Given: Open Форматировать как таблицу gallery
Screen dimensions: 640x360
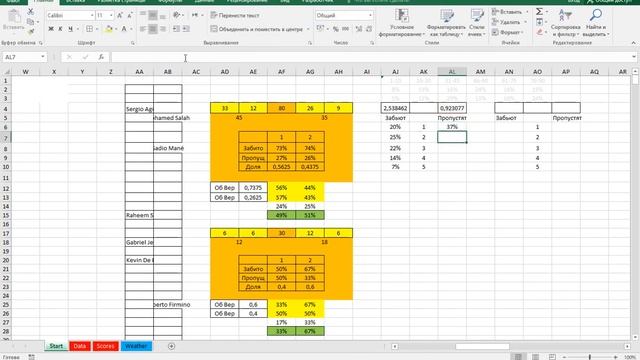Looking at the screenshot, I should click(446, 23).
